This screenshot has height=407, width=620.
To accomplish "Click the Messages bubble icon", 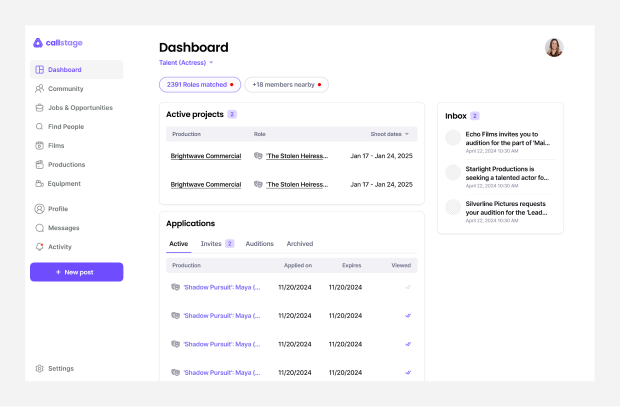I will pos(40,228).
